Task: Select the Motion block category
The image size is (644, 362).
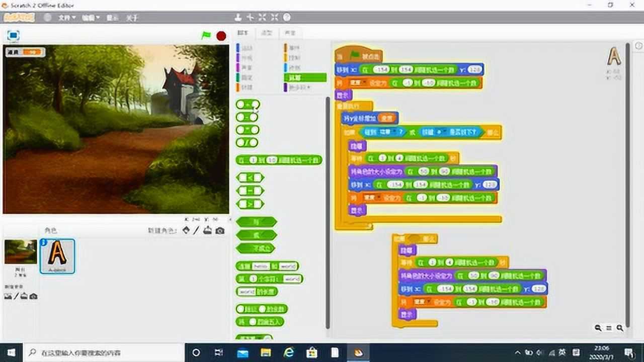Action: (257, 48)
